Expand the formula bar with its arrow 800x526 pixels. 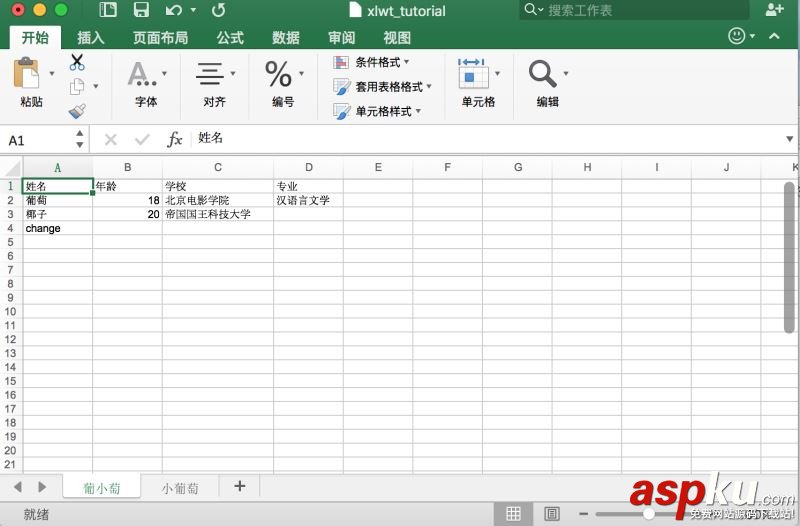click(789, 139)
